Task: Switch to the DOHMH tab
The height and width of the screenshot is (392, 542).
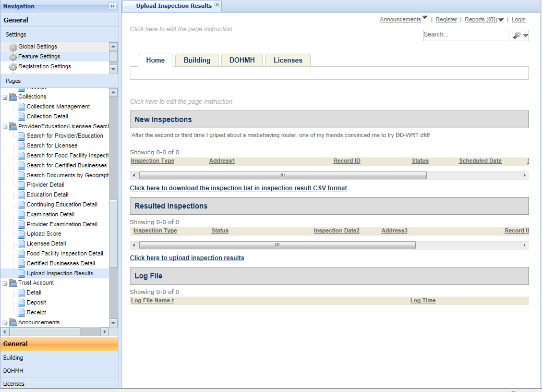Action: [242, 60]
